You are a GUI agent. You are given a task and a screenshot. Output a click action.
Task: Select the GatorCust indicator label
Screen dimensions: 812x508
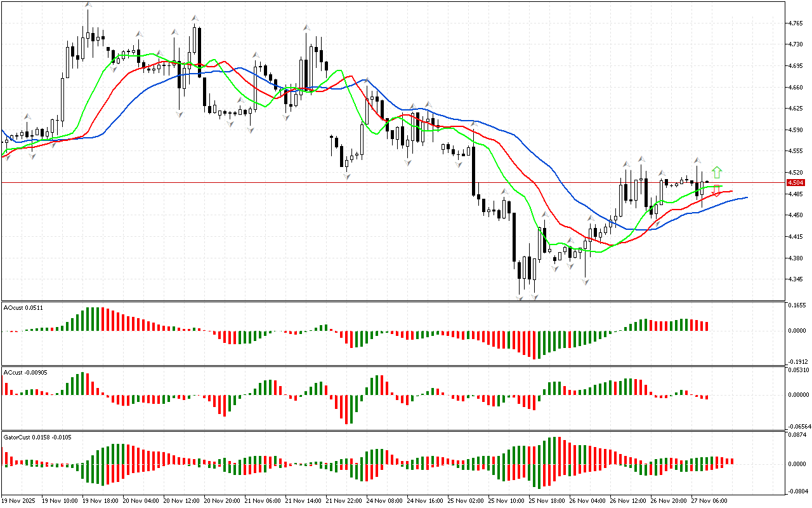pos(37,437)
